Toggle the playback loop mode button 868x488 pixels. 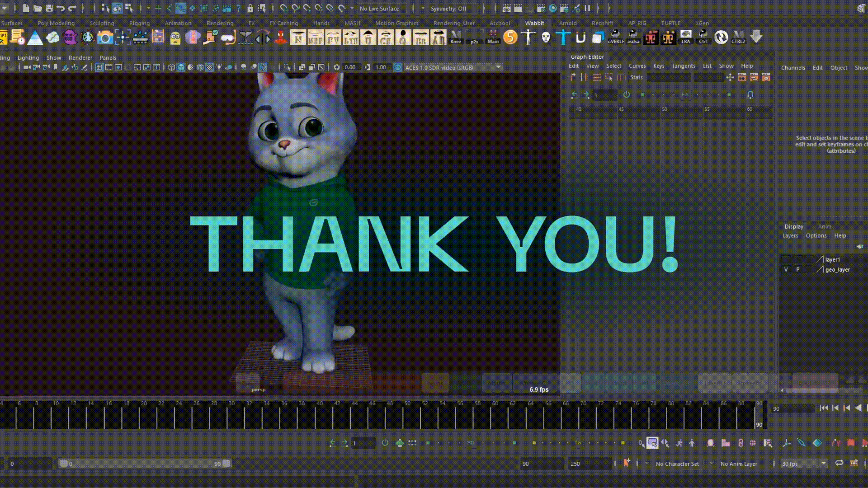839,463
